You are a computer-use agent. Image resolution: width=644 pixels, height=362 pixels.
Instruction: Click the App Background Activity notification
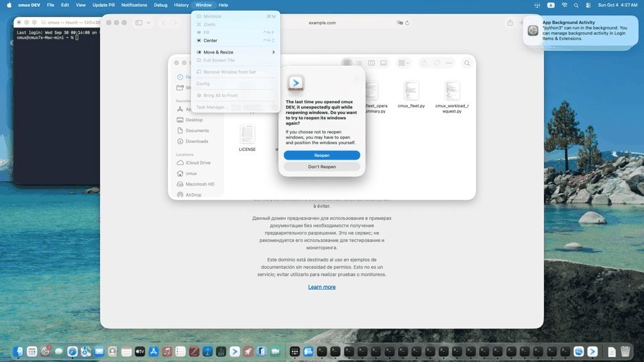coord(581,30)
